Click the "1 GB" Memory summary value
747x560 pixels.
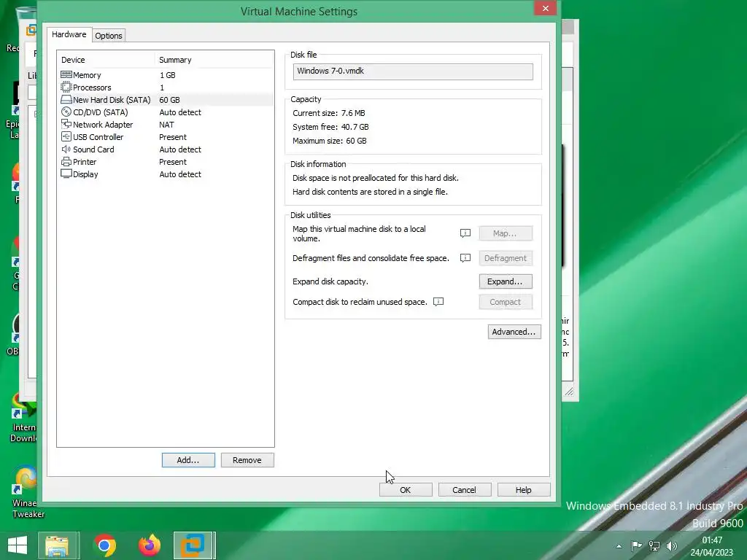(x=168, y=75)
